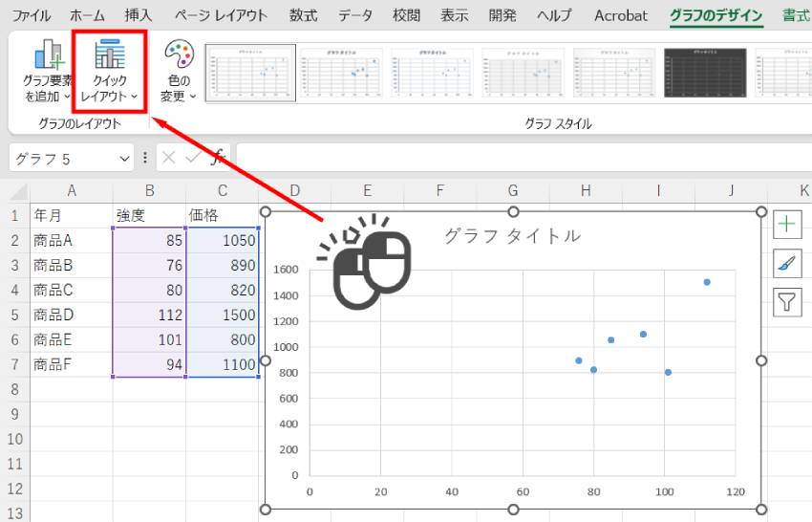Select column A header
The image size is (812, 522).
pyautogui.click(x=72, y=191)
